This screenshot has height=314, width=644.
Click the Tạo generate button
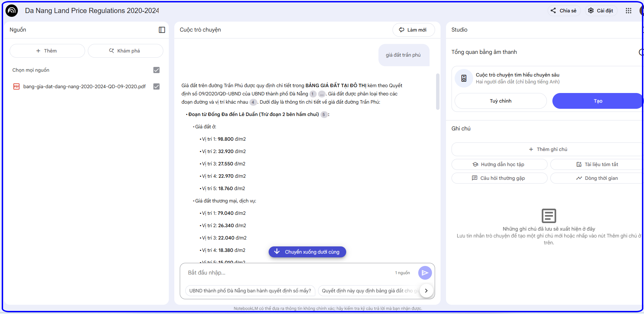pos(597,101)
